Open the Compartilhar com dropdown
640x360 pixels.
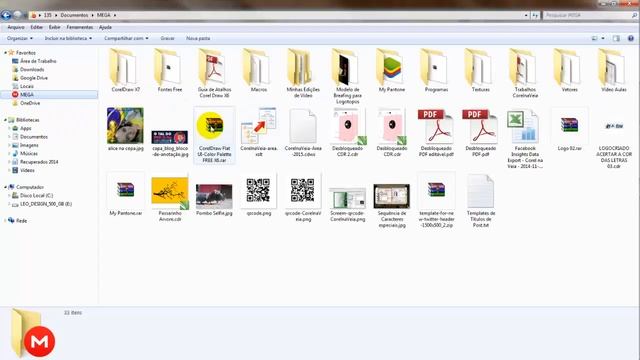[126, 38]
